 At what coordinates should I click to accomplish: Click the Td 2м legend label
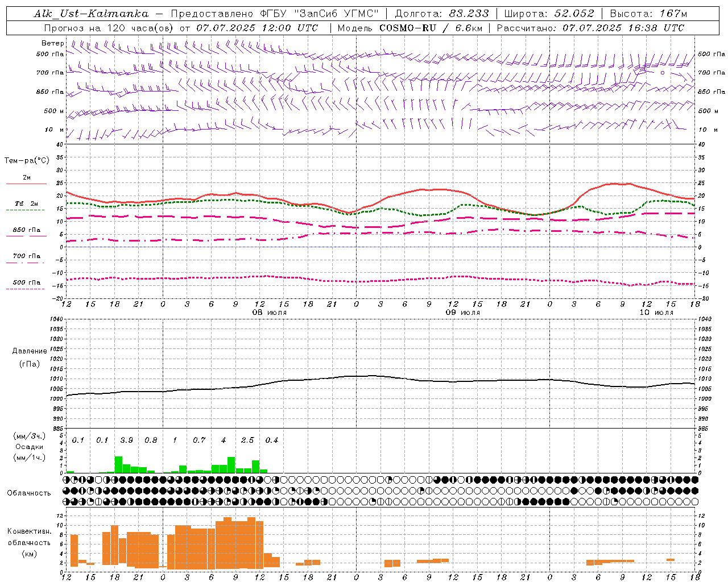(27, 203)
